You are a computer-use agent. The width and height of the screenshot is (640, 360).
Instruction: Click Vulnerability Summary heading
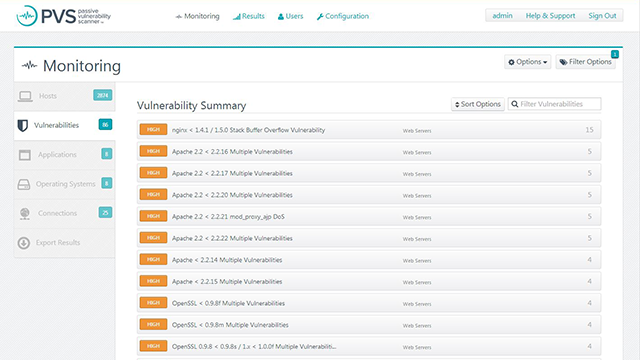[x=191, y=105]
